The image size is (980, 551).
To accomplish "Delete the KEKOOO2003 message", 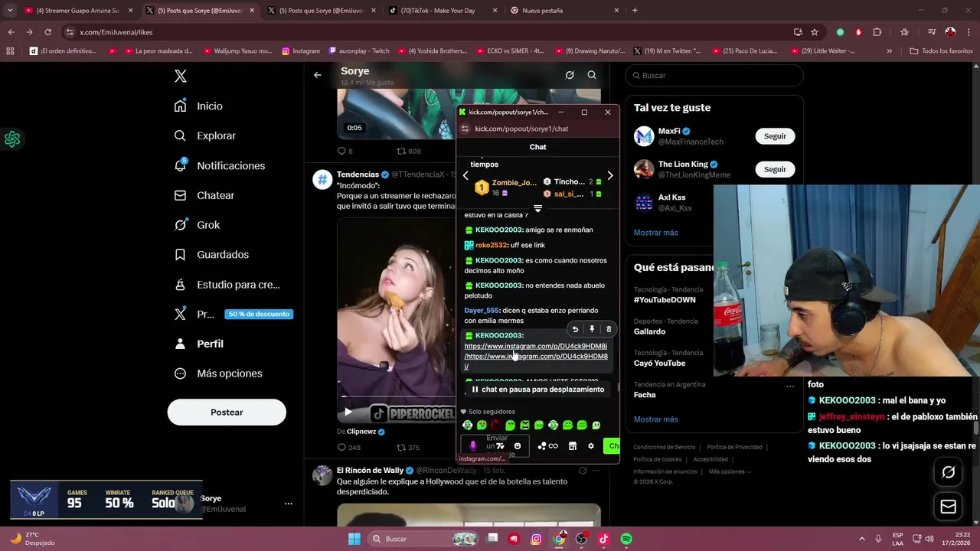I will [609, 329].
